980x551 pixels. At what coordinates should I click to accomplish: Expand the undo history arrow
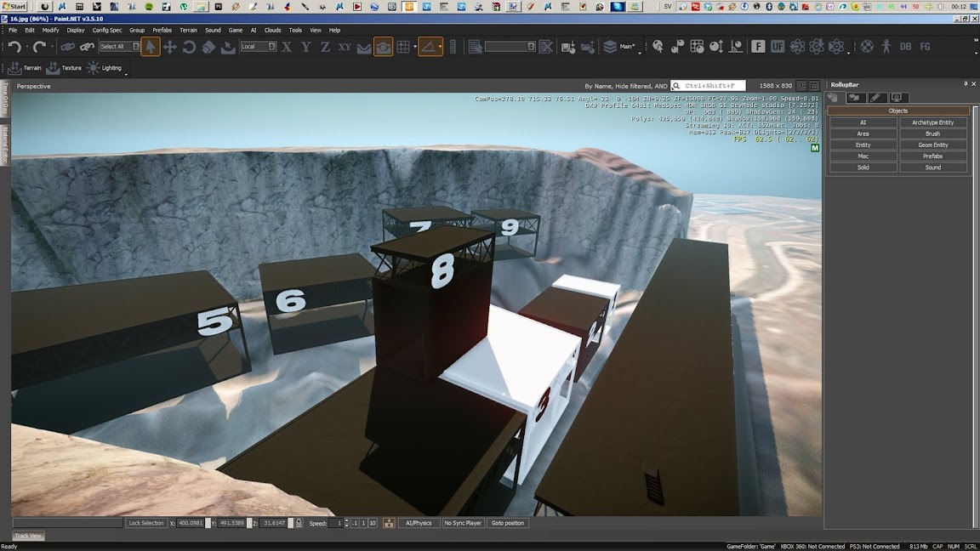pos(26,47)
